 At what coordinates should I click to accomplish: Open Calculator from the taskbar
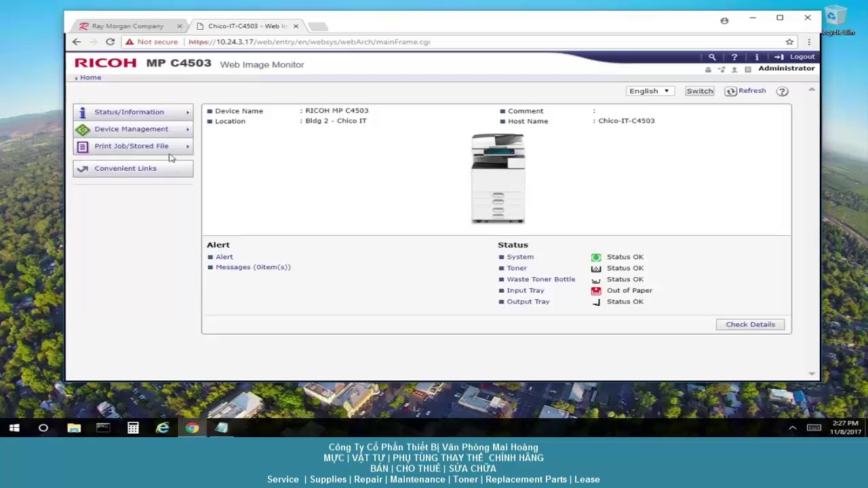click(x=133, y=428)
